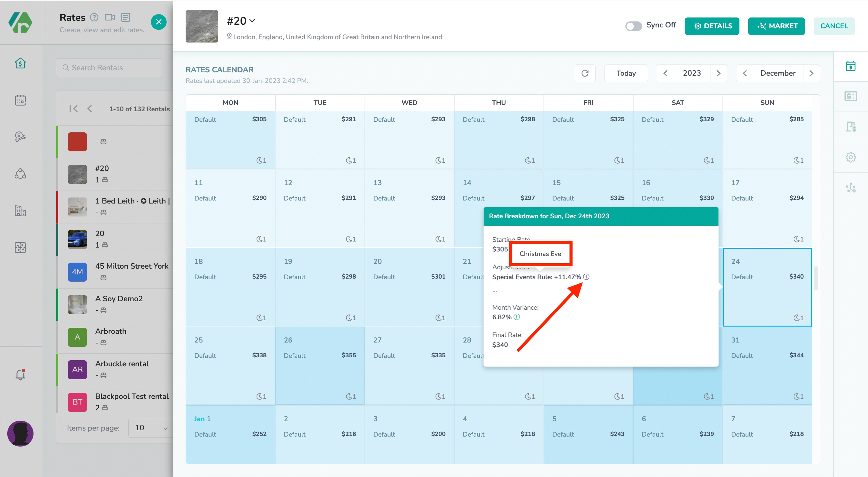
Task: Select the December 19 calendar cell
Action: pyautogui.click(x=320, y=287)
